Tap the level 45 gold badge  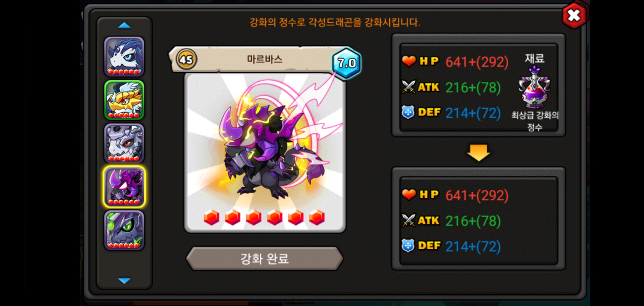pyautogui.click(x=186, y=59)
